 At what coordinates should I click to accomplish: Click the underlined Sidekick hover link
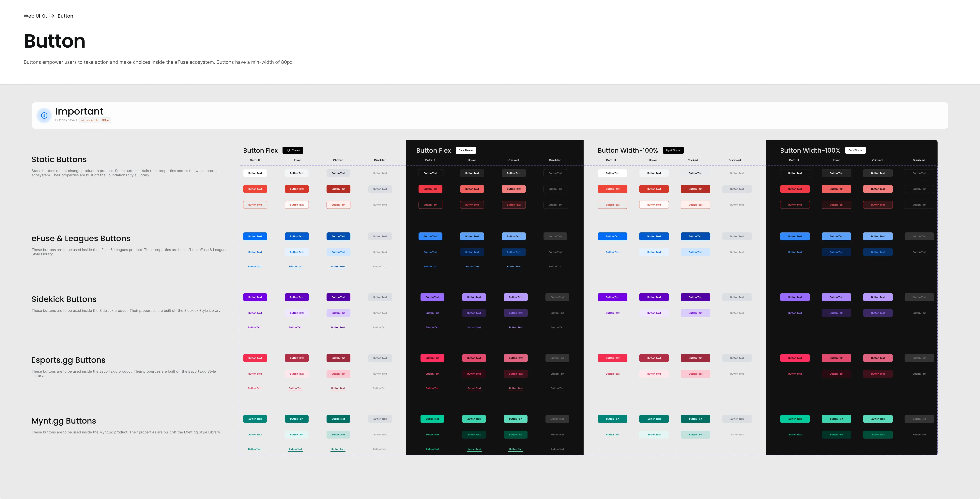pyautogui.click(x=295, y=327)
